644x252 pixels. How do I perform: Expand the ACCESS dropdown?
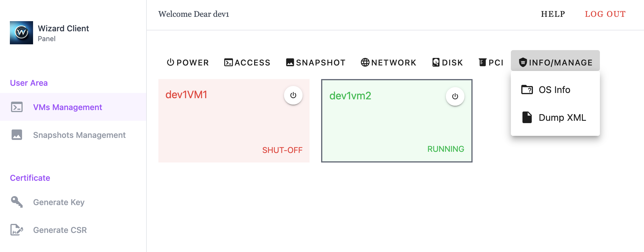[247, 62]
